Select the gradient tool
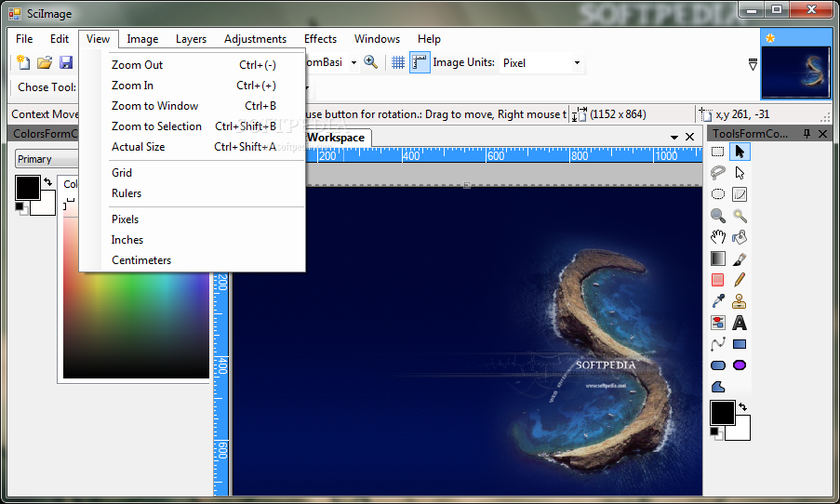The height and width of the screenshot is (504, 840). (x=718, y=259)
